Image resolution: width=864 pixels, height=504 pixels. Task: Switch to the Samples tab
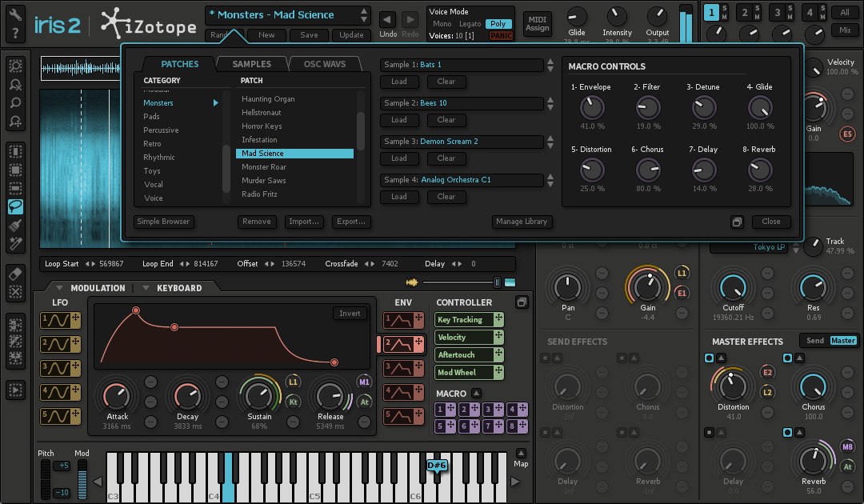click(251, 64)
